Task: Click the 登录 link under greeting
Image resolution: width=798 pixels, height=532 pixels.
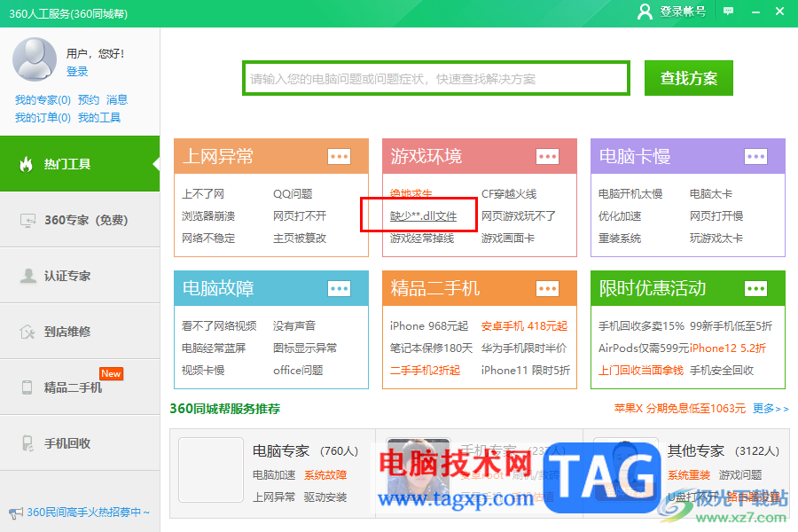Action: click(77, 71)
